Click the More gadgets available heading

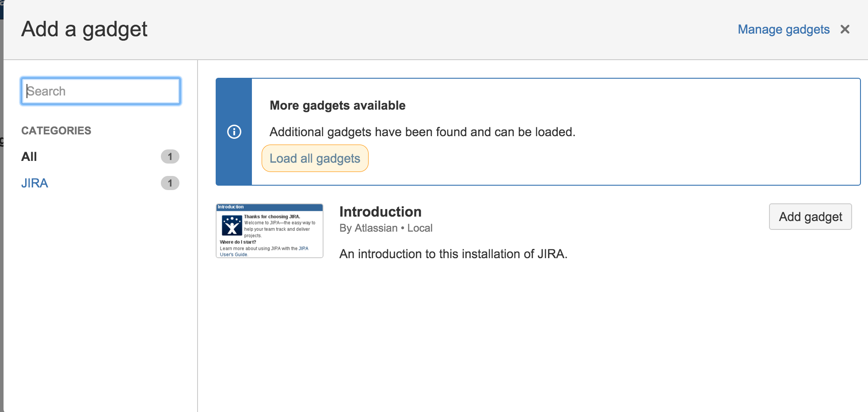point(337,105)
